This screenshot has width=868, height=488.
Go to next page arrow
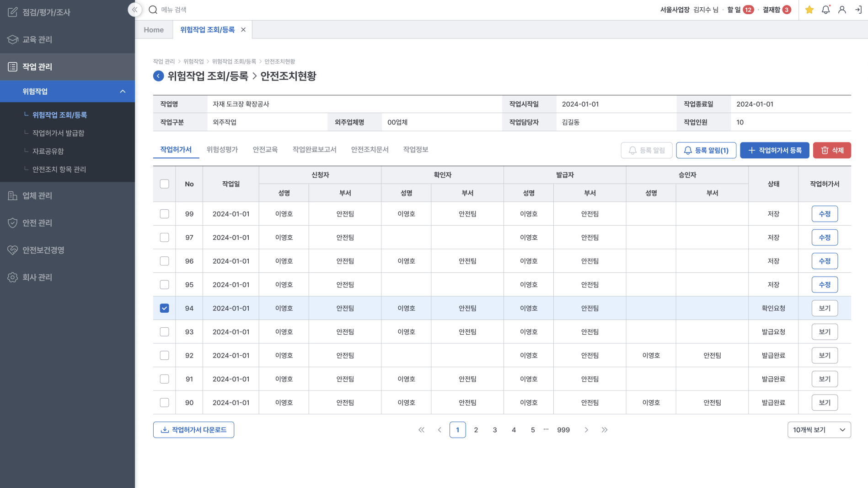(x=586, y=430)
